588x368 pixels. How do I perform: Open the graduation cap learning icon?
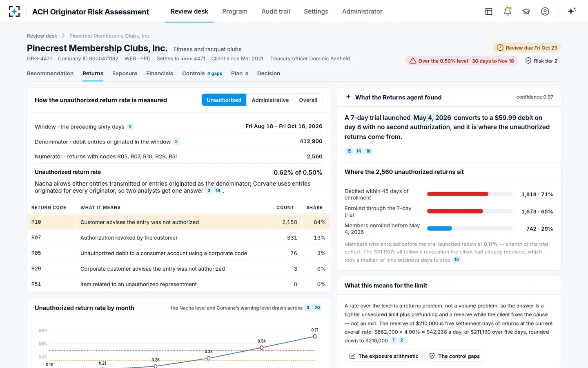(526, 11)
